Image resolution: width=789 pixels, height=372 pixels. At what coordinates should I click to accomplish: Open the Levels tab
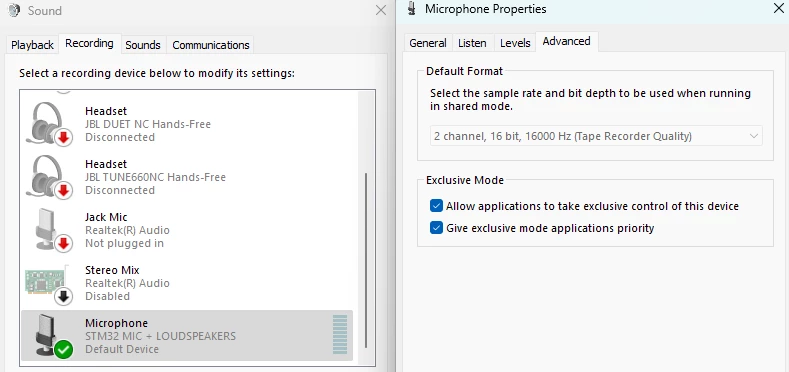[x=515, y=43]
